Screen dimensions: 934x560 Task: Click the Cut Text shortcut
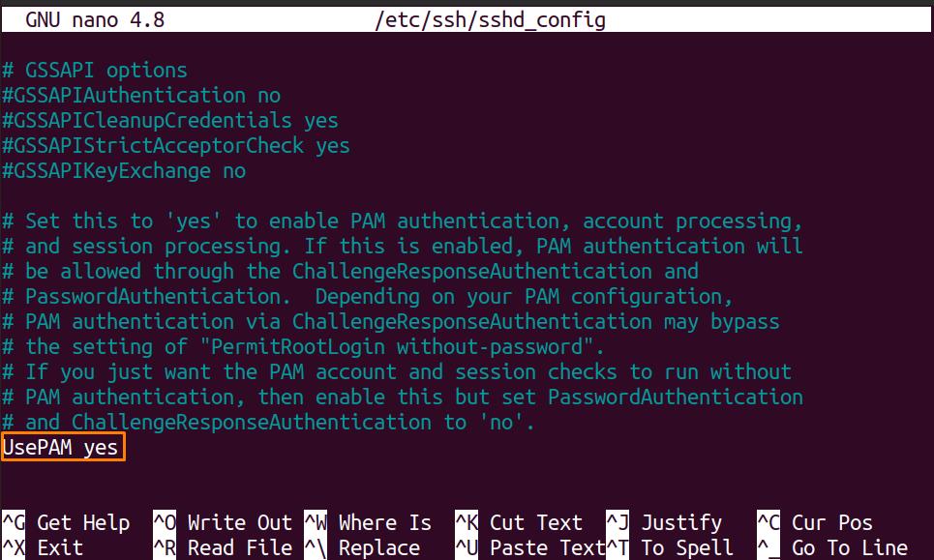point(519,522)
